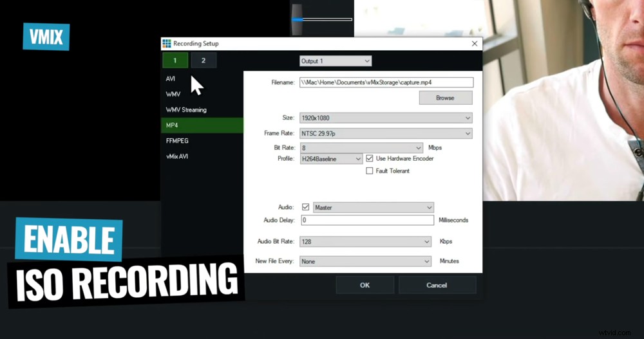Enable the Fault Tolerant checkbox
Viewport: 644px width, 339px height.
pos(370,170)
